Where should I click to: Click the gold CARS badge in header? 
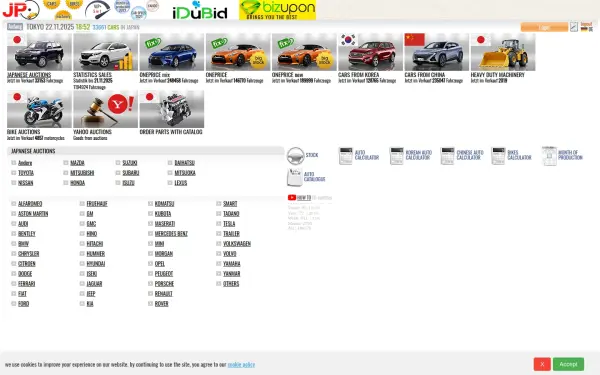[x=51, y=4]
